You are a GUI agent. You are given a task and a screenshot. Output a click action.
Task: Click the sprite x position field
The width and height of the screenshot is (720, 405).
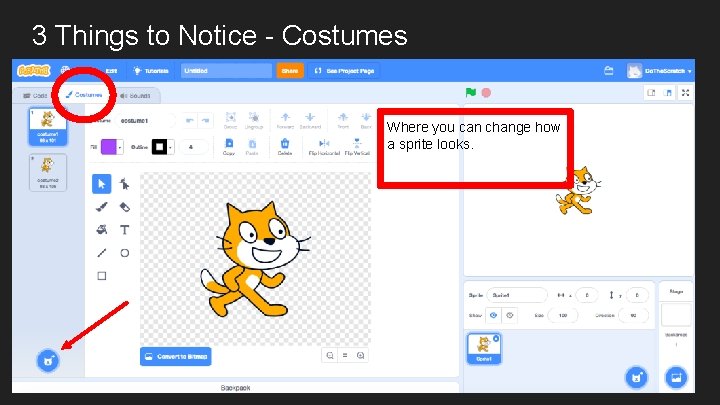[587, 295]
